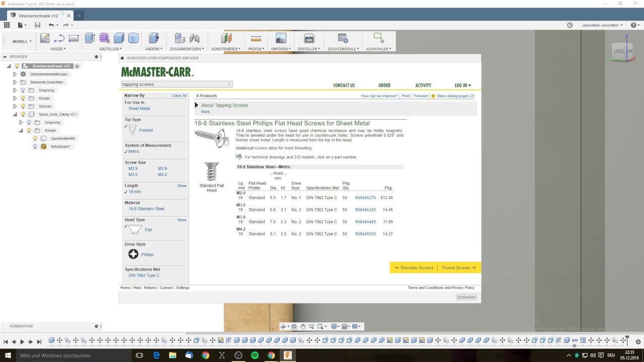Open the MODELL workspace dropdown
The image size is (644, 362).
[22, 41]
